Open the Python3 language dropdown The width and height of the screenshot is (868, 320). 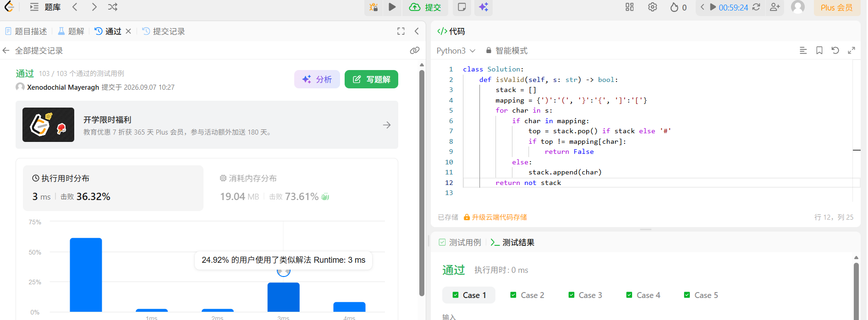[456, 50]
